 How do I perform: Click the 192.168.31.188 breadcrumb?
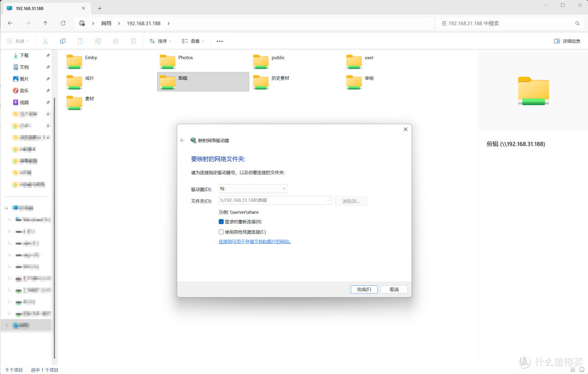144,23
